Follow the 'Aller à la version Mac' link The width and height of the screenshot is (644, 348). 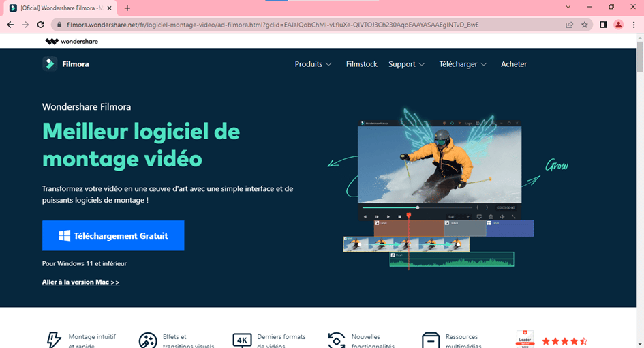coord(80,282)
